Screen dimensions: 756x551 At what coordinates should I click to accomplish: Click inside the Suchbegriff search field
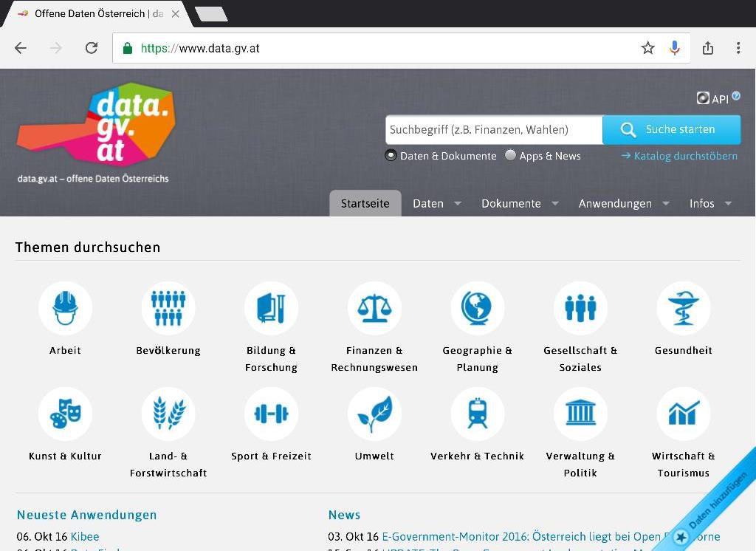coord(493,129)
